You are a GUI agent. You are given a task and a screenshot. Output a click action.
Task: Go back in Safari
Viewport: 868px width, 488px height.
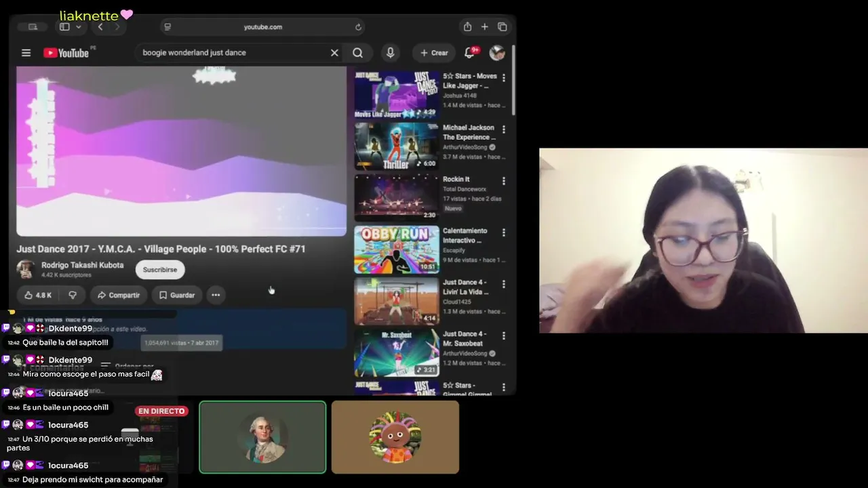[100, 27]
